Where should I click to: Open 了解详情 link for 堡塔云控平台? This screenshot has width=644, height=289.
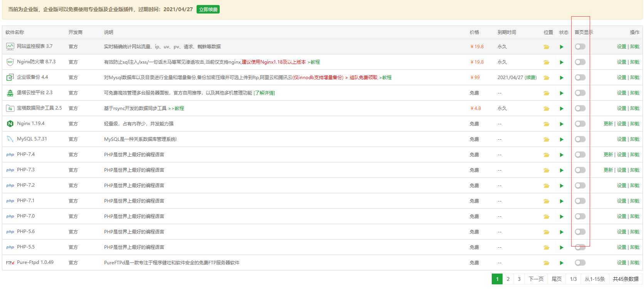264,93
